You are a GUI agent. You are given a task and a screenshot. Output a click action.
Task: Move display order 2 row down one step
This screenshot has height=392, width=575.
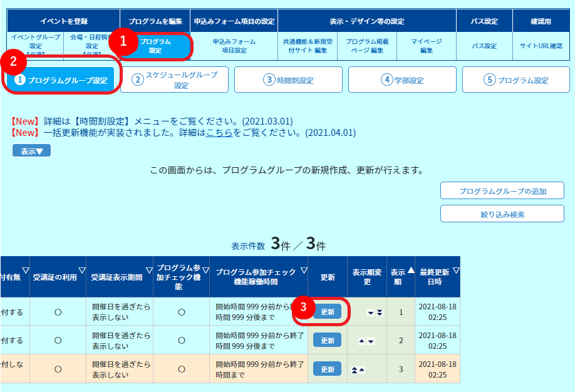371,341
